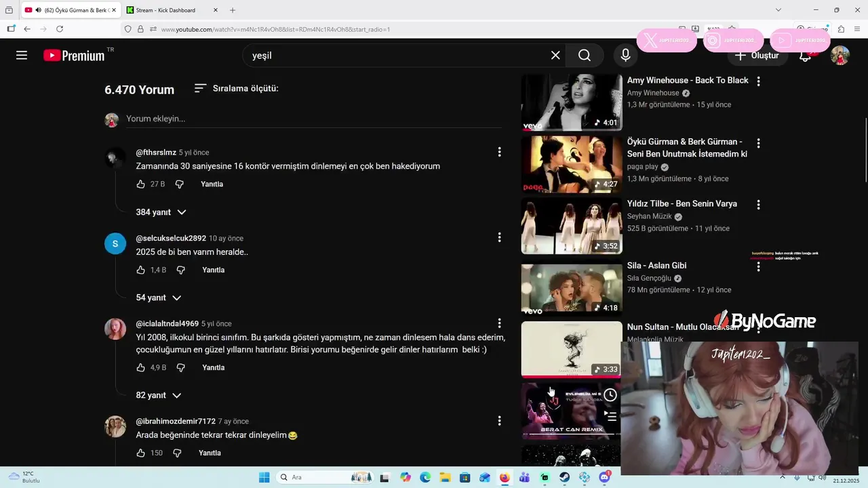Open options menu for @selcukselcuk2892 comment
This screenshot has width=868, height=488.
[499, 237]
